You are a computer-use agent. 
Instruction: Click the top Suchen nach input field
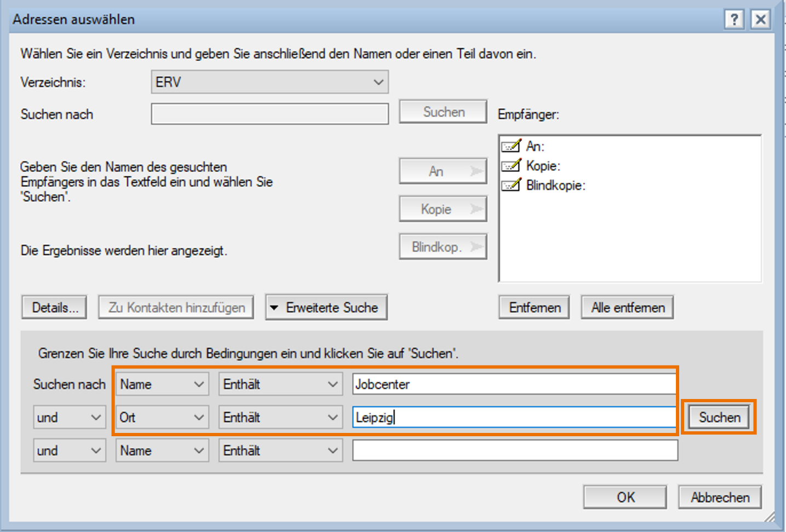[269, 114]
